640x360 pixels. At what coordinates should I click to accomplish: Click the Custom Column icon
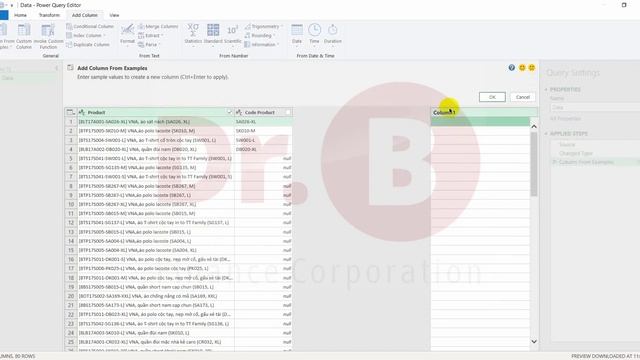pyautogui.click(x=24, y=31)
